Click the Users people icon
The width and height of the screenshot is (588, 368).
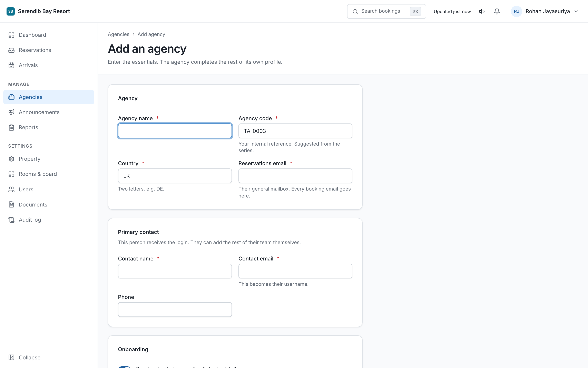pyautogui.click(x=11, y=189)
